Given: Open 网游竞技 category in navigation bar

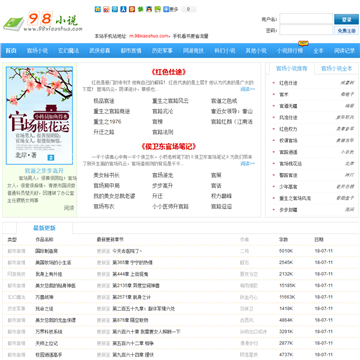Looking at the screenshot, I should [x=193, y=51].
